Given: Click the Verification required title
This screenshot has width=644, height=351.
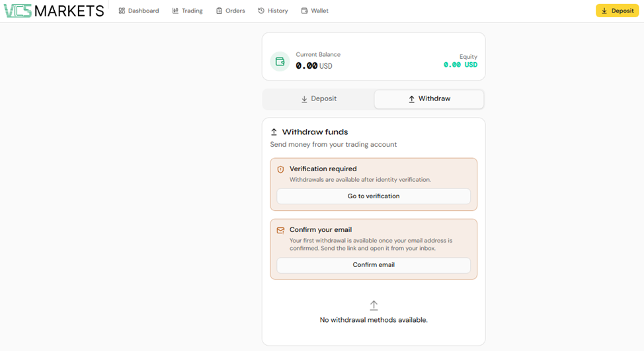Looking at the screenshot, I should pos(323,169).
